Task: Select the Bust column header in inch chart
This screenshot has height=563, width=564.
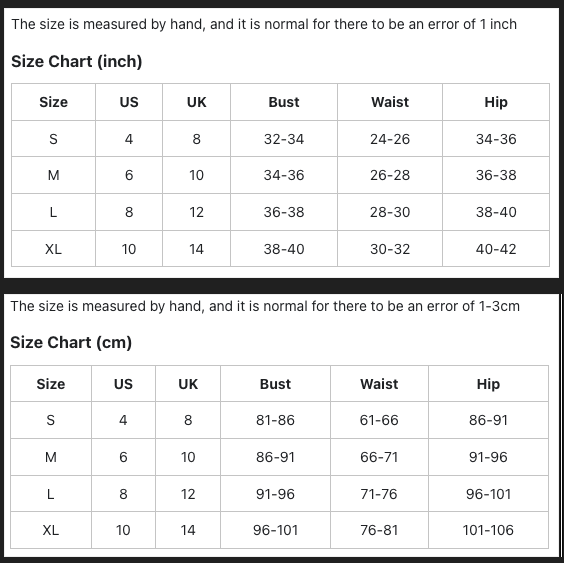Action: click(x=284, y=102)
